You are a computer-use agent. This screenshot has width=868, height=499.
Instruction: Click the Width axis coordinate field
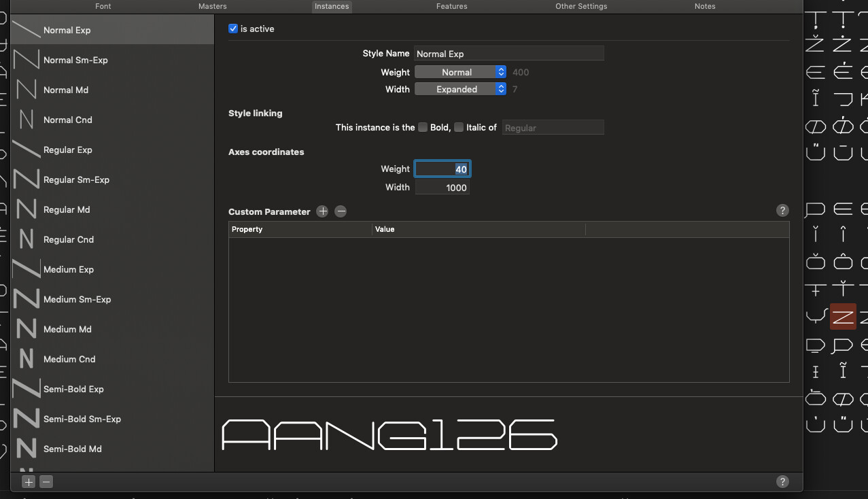click(442, 188)
